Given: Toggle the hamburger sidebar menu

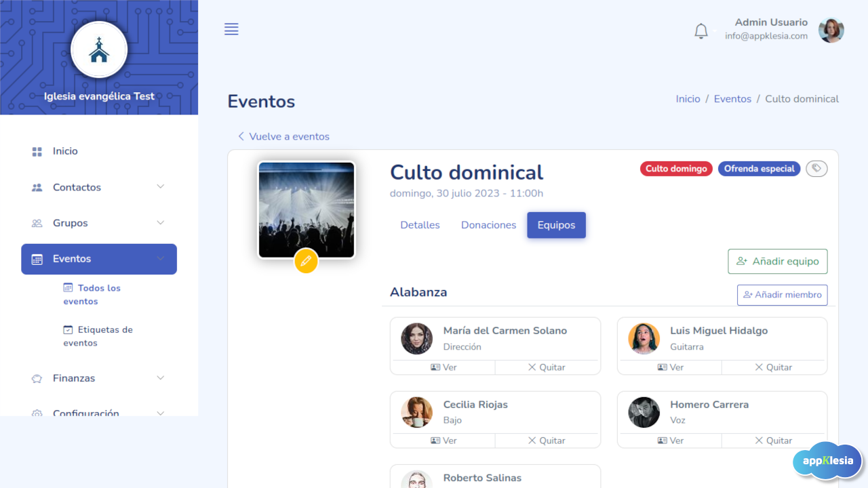Looking at the screenshot, I should tap(231, 29).
